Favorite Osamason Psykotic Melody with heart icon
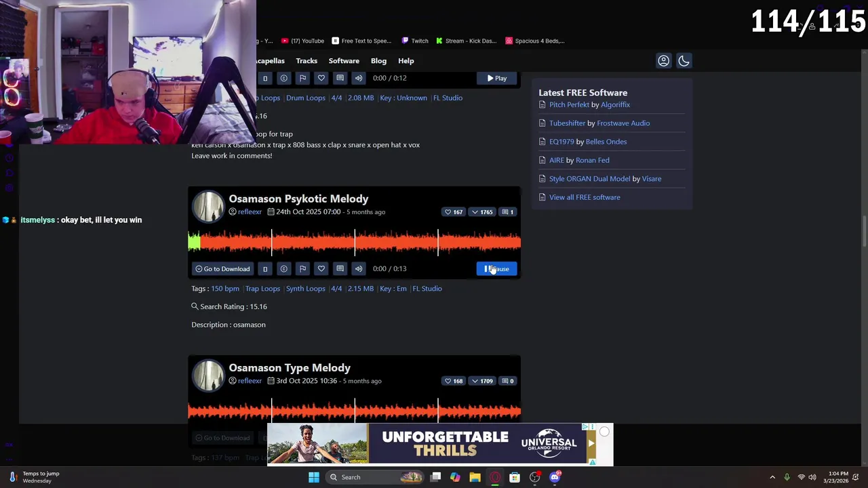 coord(321,269)
